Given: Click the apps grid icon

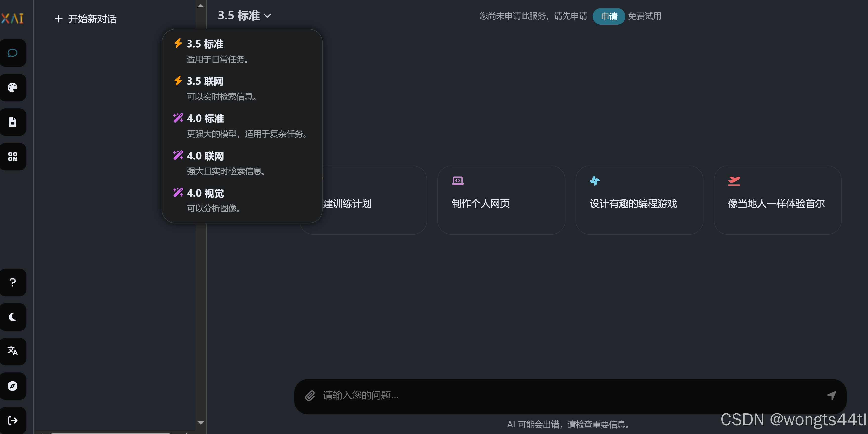Looking at the screenshot, I should point(13,157).
